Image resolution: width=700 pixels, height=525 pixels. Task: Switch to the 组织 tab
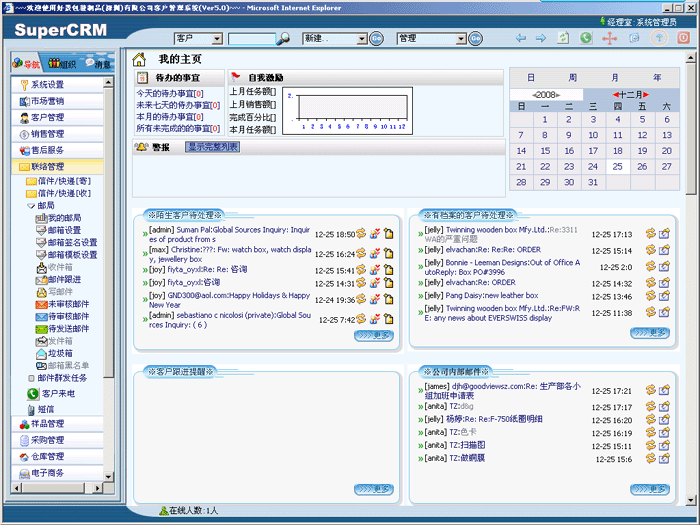(x=62, y=63)
